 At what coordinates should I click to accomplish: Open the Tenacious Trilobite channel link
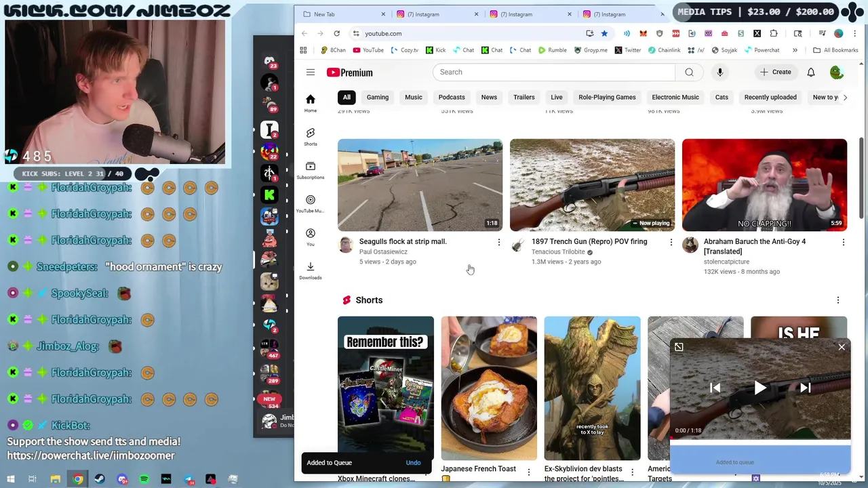pyautogui.click(x=558, y=251)
